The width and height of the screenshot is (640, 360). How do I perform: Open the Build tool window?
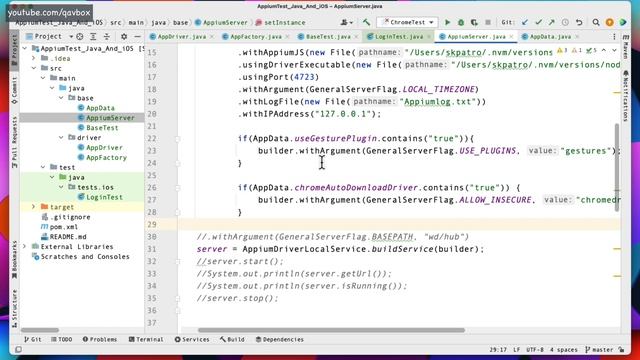[232, 339]
